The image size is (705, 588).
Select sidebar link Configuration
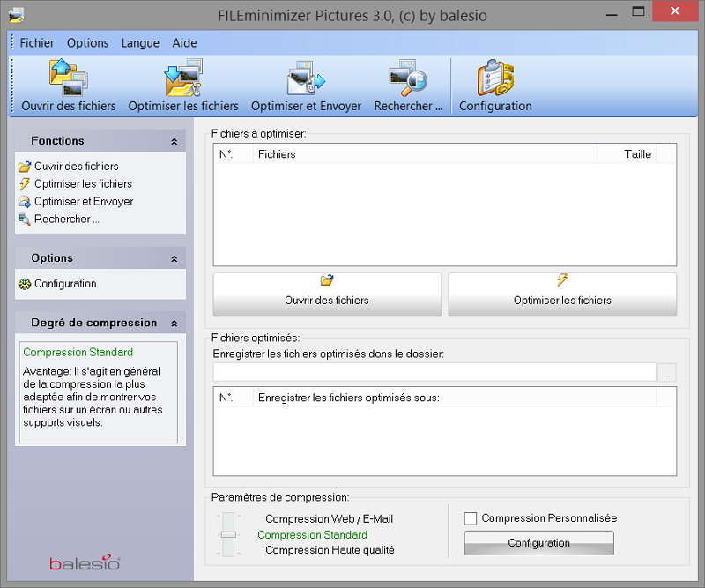(x=65, y=284)
